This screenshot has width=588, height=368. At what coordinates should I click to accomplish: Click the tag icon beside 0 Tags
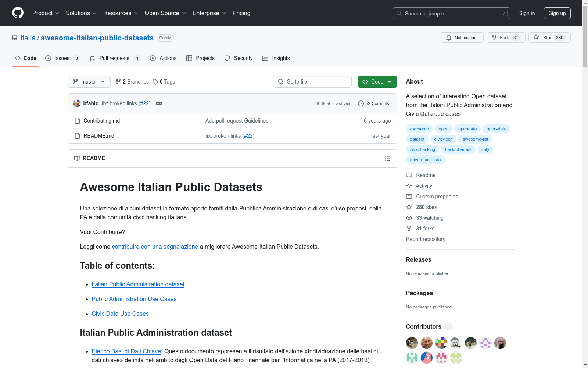(155, 82)
